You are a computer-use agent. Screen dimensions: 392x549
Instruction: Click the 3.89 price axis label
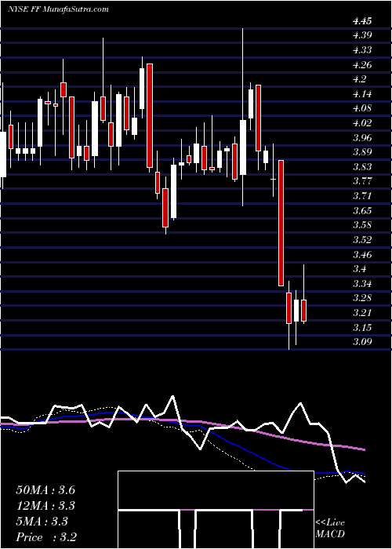point(362,152)
